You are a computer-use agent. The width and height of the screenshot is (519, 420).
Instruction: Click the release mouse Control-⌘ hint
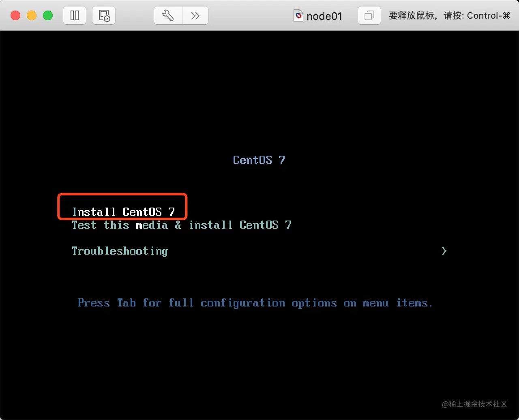[449, 16]
